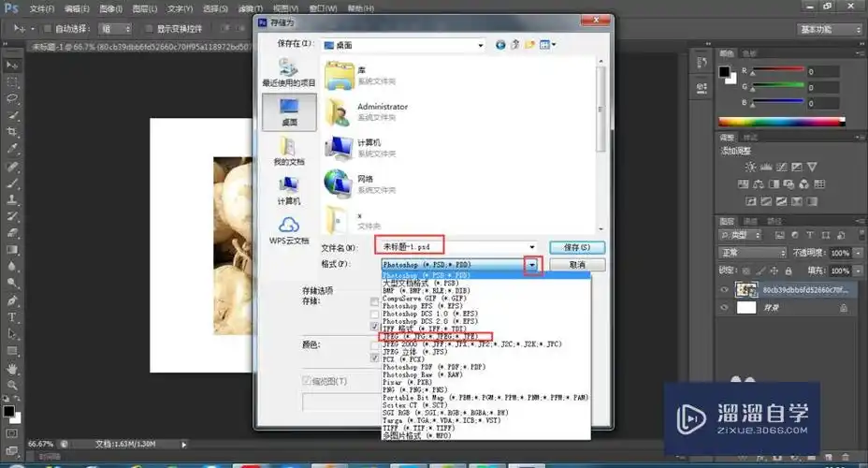Click the Brightness/Contrast sun adjustment icon
Viewport: 868px width, 468px height.
pyautogui.click(x=750, y=167)
